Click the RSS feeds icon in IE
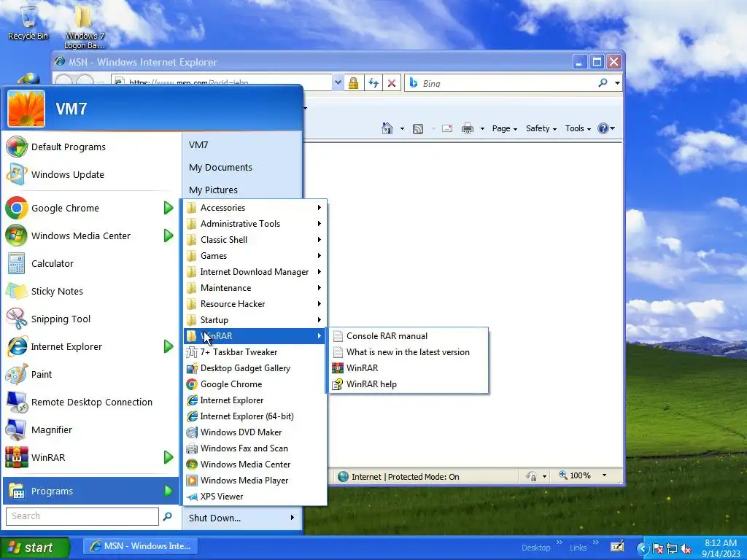Image resolution: width=747 pixels, height=560 pixels. click(418, 128)
